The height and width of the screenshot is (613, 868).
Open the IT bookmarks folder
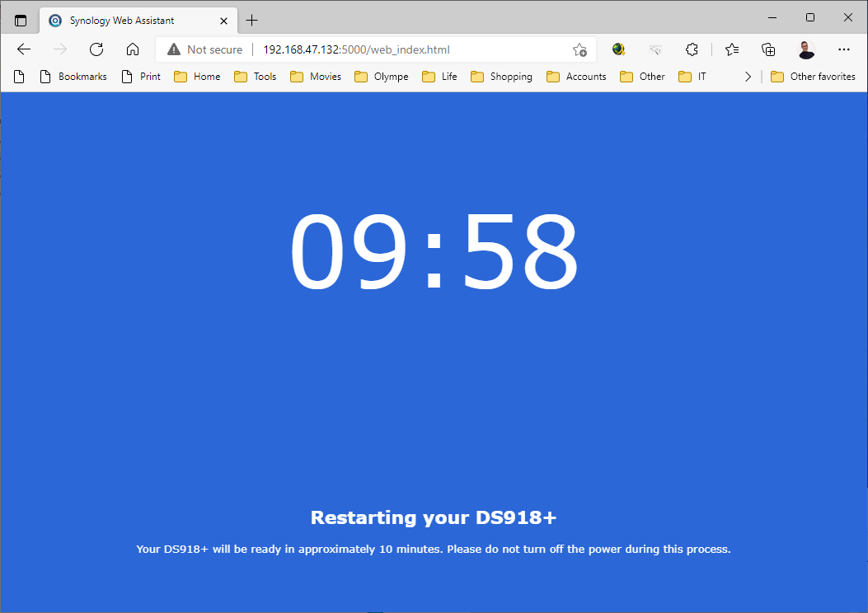pyautogui.click(x=692, y=77)
